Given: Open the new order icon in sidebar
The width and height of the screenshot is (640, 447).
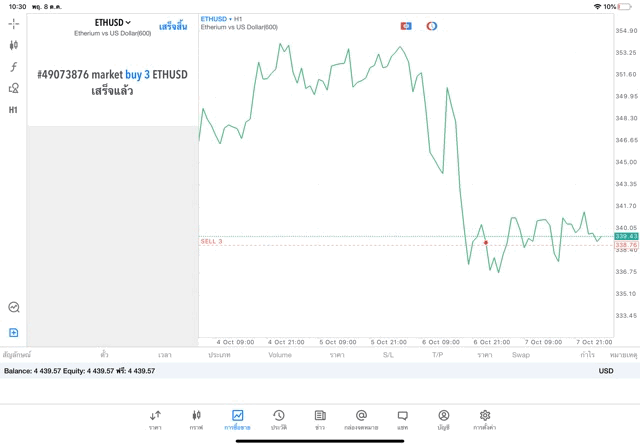Looking at the screenshot, I should pyautogui.click(x=13, y=332).
